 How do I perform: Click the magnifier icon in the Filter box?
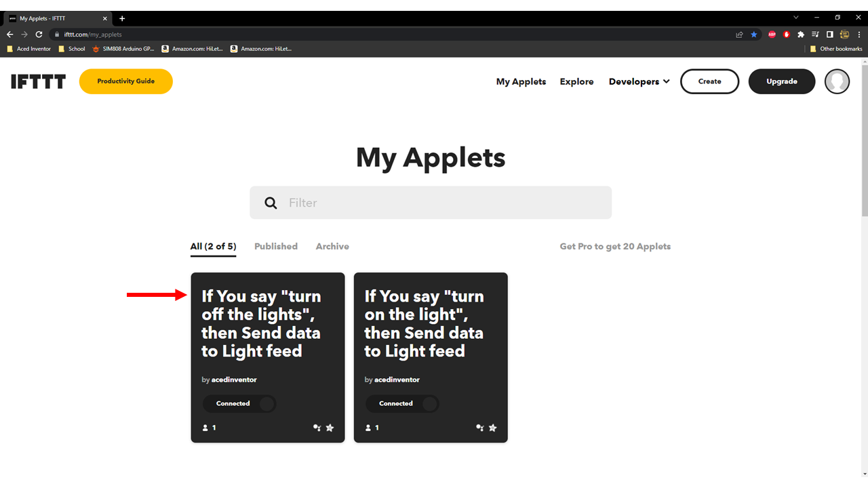tap(271, 203)
